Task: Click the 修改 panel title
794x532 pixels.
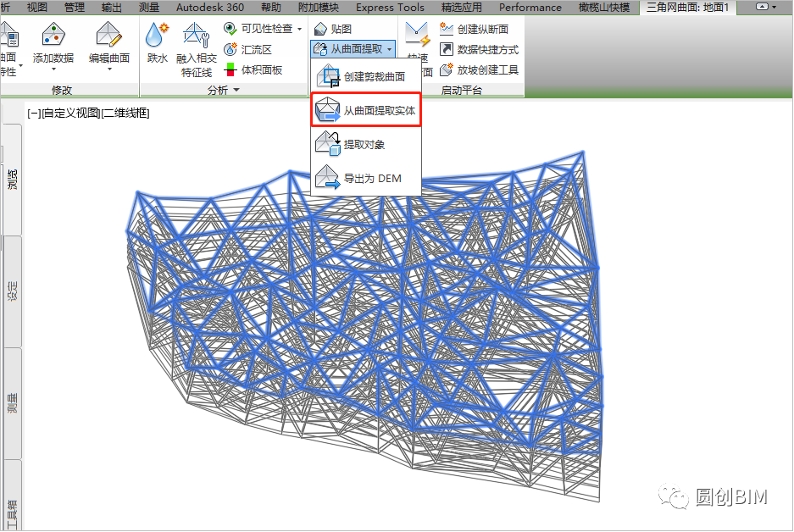Action: tap(62, 90)
